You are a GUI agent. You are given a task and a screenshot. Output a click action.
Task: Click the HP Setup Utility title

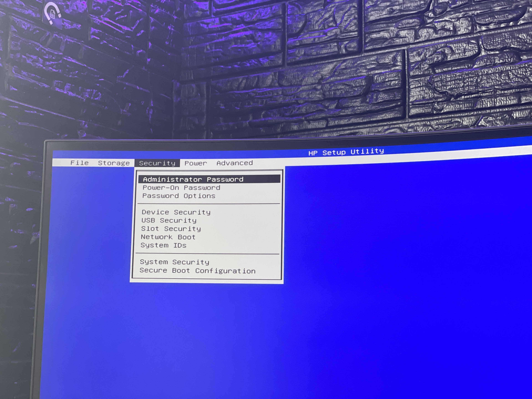pos(346,152)
